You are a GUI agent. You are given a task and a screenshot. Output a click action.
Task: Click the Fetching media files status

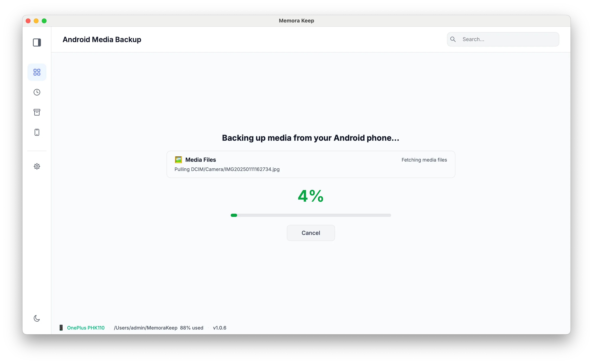424,160
